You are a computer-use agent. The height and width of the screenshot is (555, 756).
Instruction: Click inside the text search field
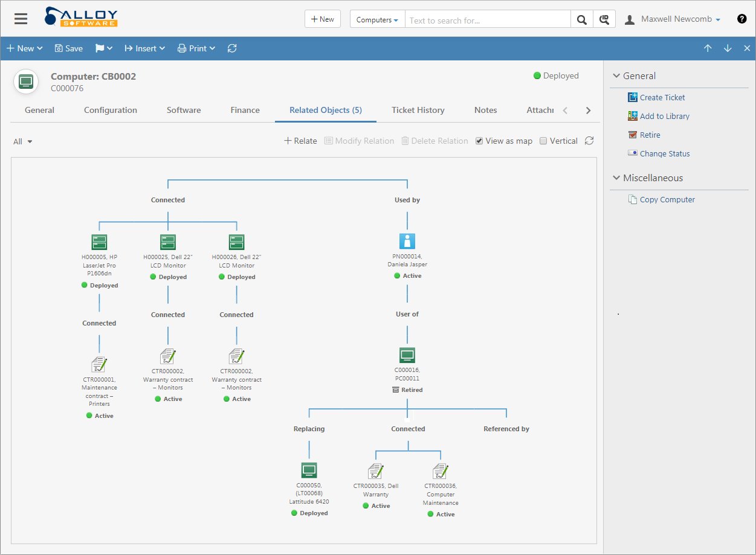click(487, 19)
